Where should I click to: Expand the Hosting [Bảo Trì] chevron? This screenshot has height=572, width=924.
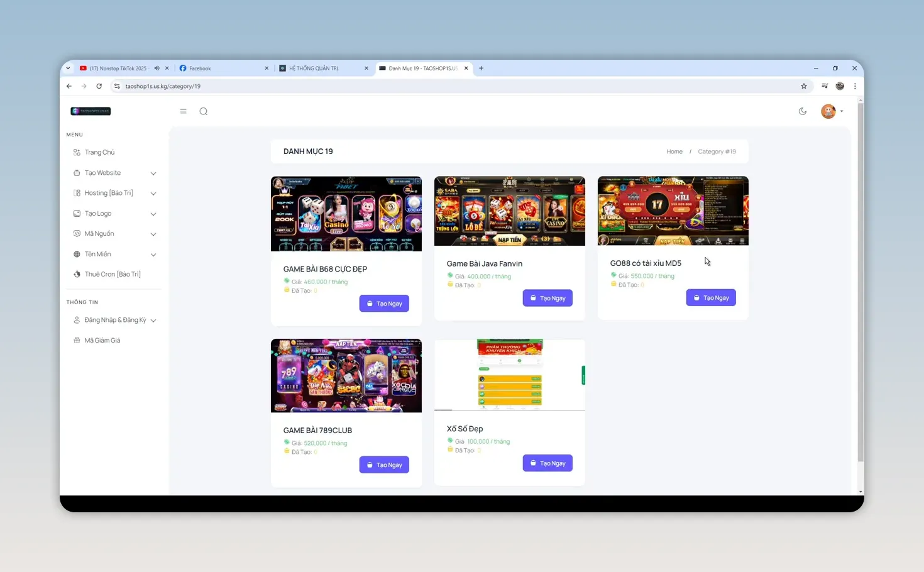point(153,194)
